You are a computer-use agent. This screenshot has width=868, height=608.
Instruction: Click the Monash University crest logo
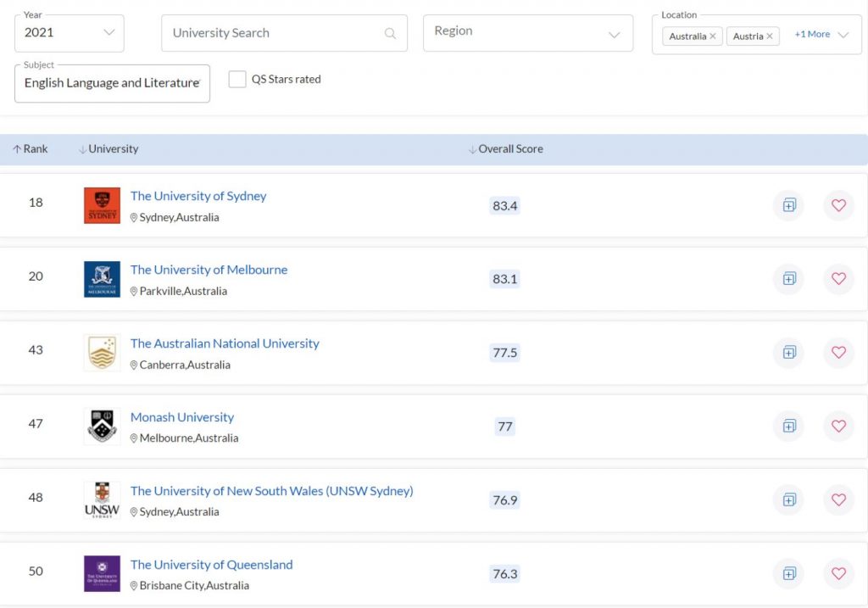pyautogui.click(x=102, y=427)
